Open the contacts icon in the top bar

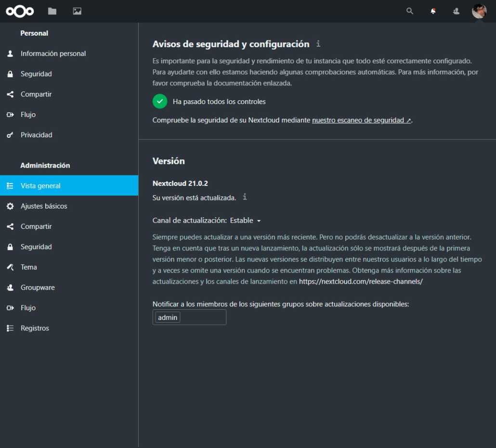point(456,11)
